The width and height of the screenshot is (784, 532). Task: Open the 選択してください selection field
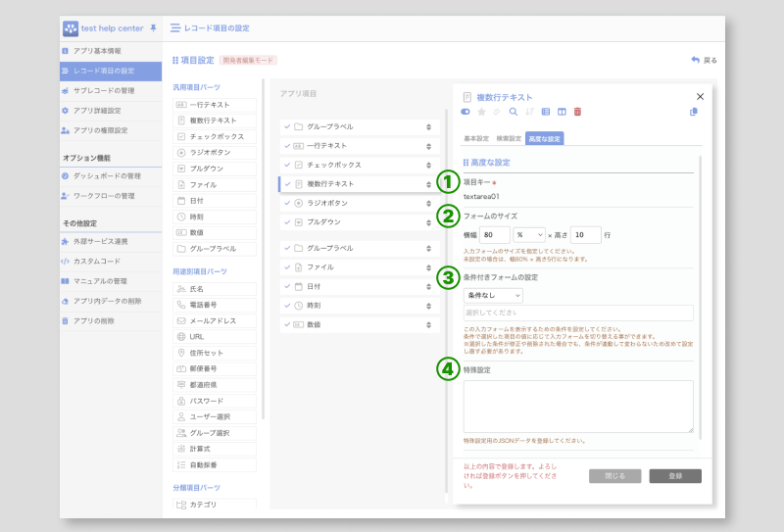578,313
